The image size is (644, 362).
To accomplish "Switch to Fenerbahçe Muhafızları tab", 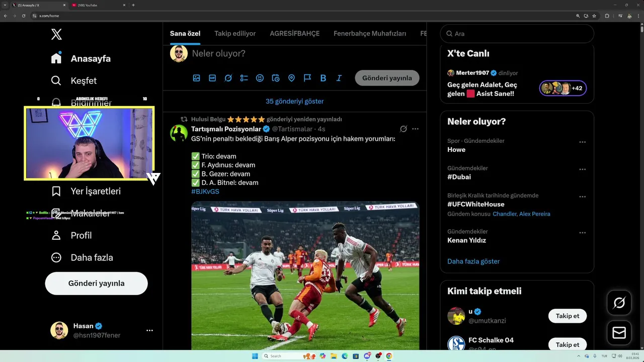I will coord(370,34).
